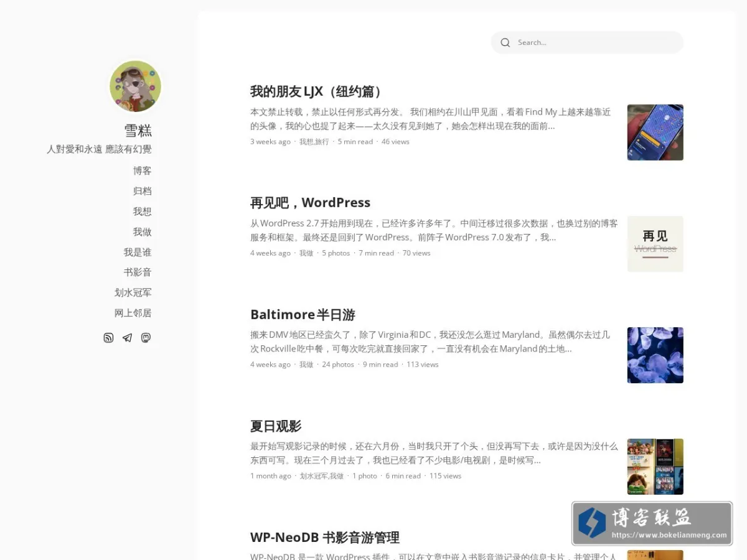This screenshot has width=747, height=560.
Task: Click the '70 views' count text
Action: click(416, 253)
